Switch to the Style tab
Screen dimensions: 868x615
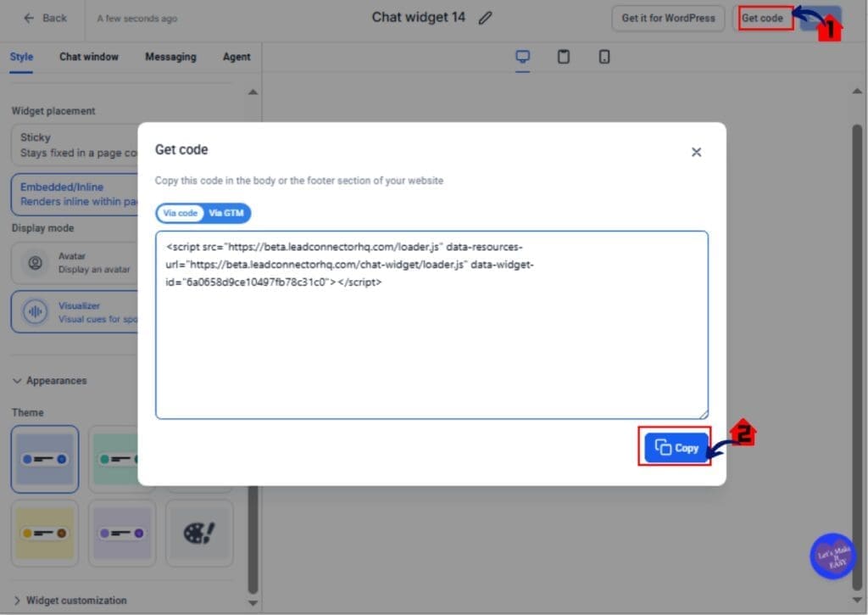point(21,57)
